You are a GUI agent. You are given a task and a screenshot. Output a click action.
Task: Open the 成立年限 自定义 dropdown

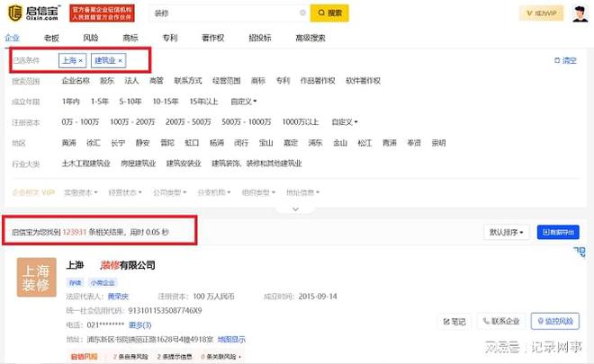(244, 102)
